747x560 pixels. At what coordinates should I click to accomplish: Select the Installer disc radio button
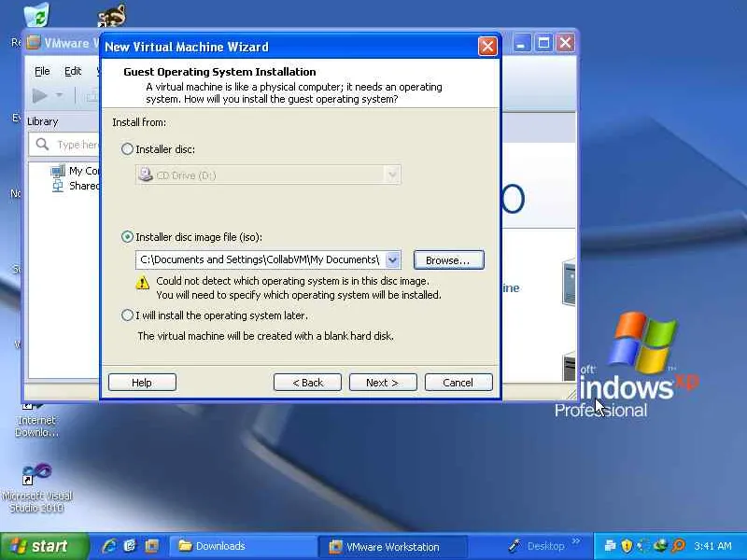(127, 149)
